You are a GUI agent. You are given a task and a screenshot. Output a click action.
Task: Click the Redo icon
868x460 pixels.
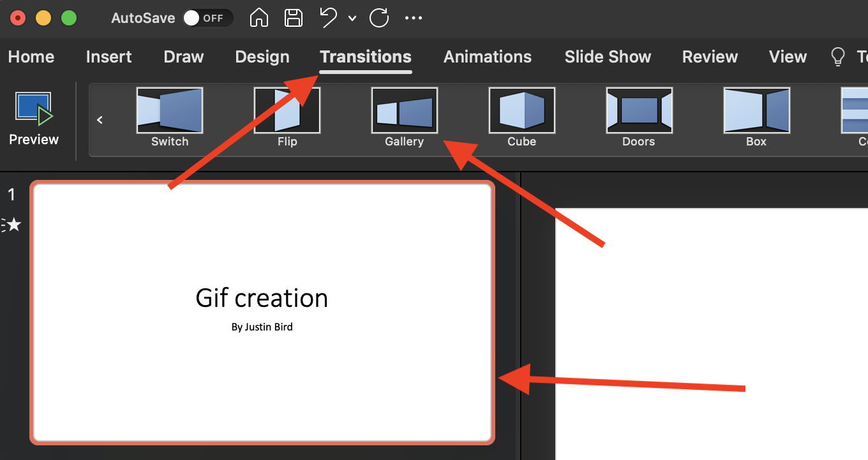click(x=379, y=18)
